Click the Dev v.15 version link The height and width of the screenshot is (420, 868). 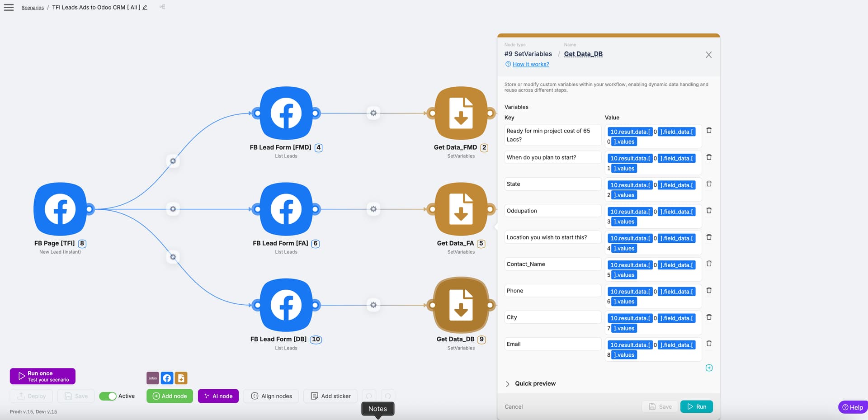(52, 412)
